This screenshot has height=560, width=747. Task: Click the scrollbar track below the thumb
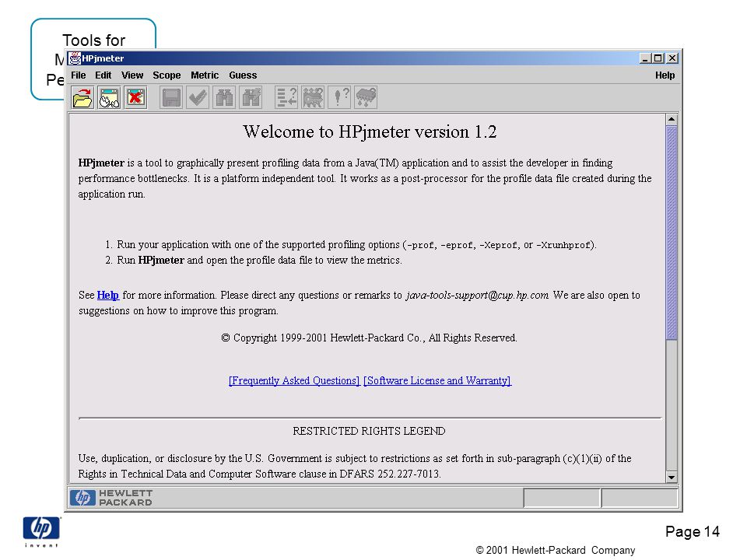(672, 406)
